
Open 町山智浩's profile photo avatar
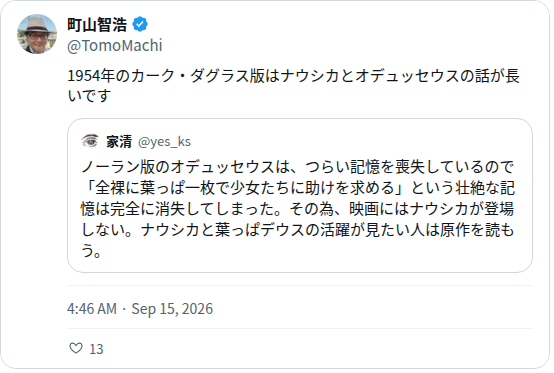(37, 34)
